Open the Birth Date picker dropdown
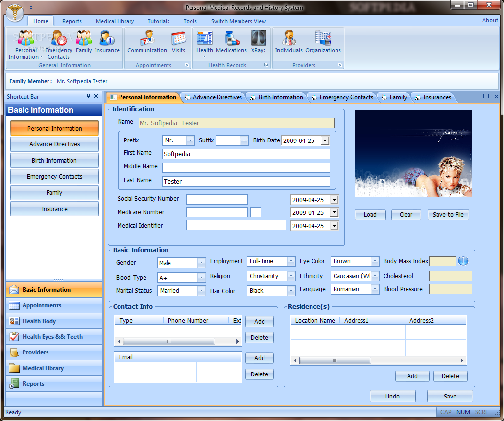This screenshot has width=504, height=421. (x=325, y=140)
